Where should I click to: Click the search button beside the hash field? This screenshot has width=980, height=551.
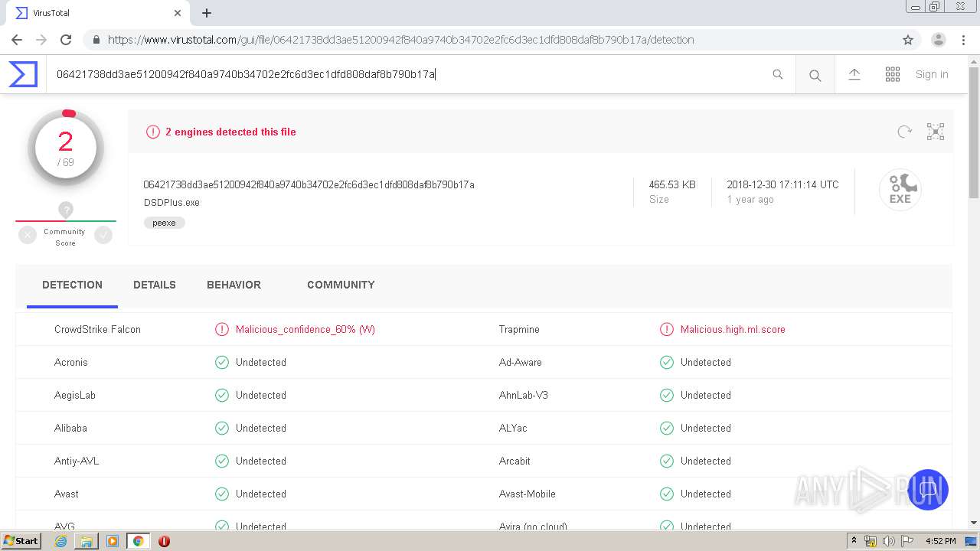[815, 75]
